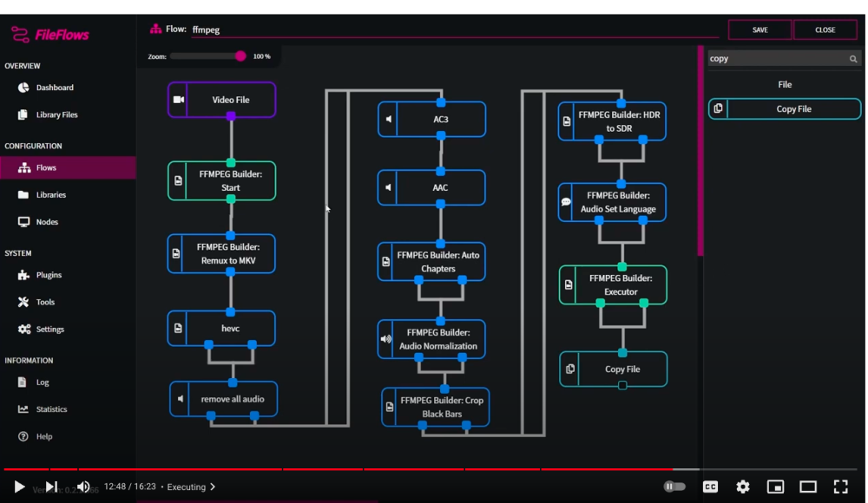
Task: Select the remove all audio node
Action: click(224, 399)
